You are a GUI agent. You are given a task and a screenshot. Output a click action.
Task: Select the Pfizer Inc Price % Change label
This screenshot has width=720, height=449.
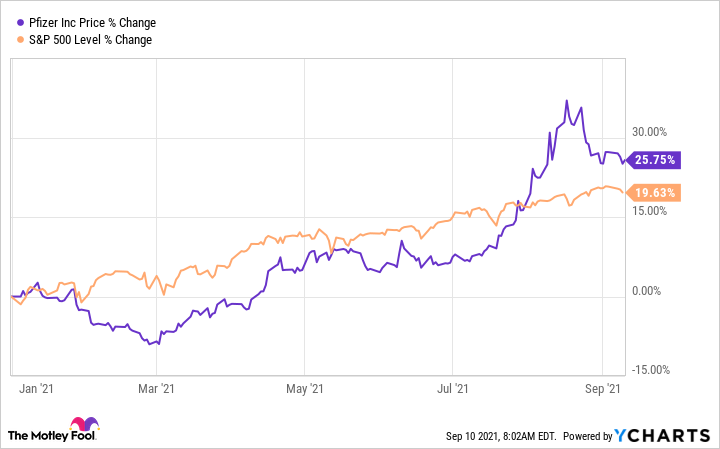(x=87, y=22)
